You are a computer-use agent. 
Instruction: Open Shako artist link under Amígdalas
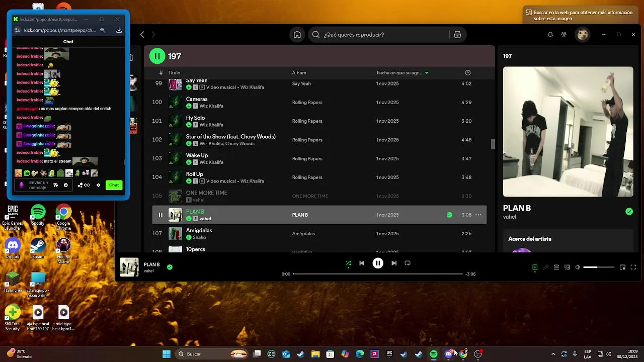pos(199,237)
